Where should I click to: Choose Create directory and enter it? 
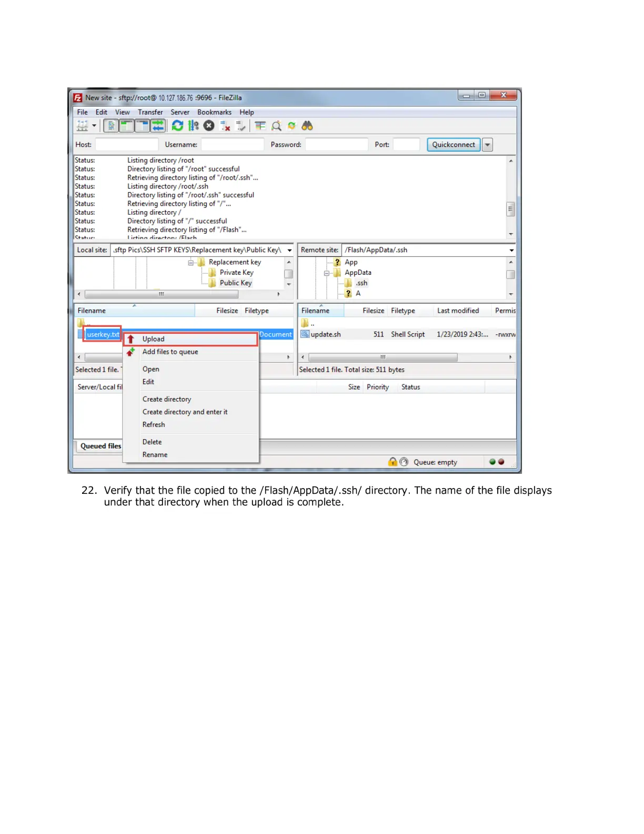tap(191, 412)
